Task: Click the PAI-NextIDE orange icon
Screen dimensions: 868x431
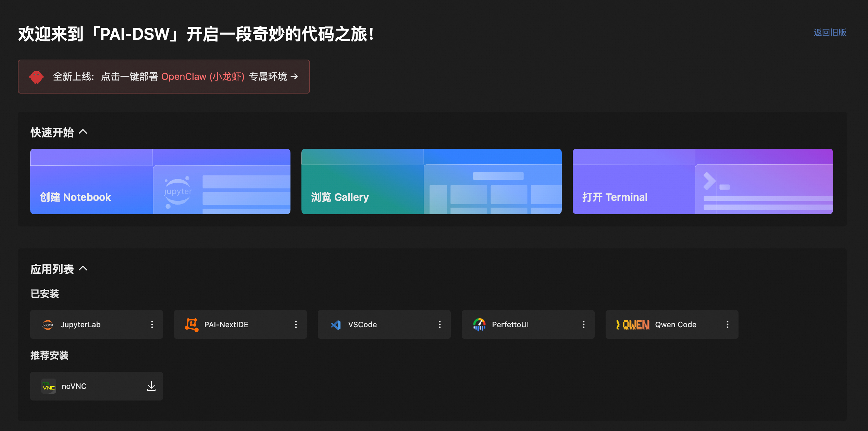Action: click(191, 324)
